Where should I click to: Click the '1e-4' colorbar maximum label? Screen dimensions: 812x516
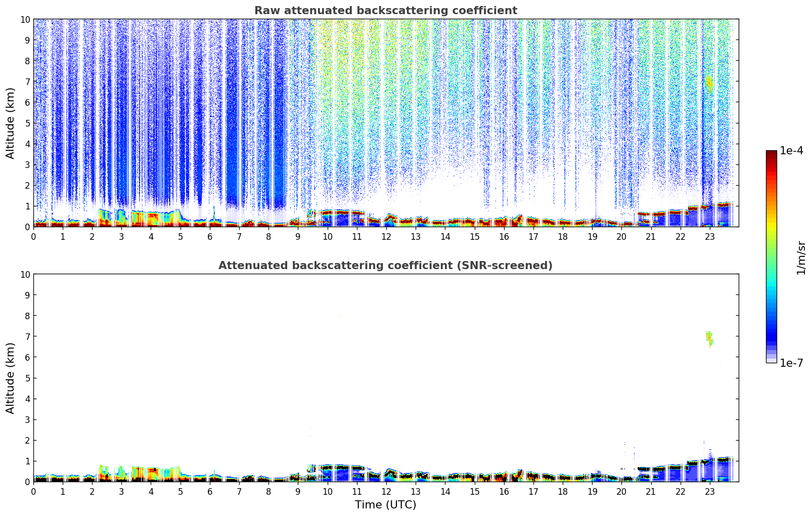click(791, 151)
